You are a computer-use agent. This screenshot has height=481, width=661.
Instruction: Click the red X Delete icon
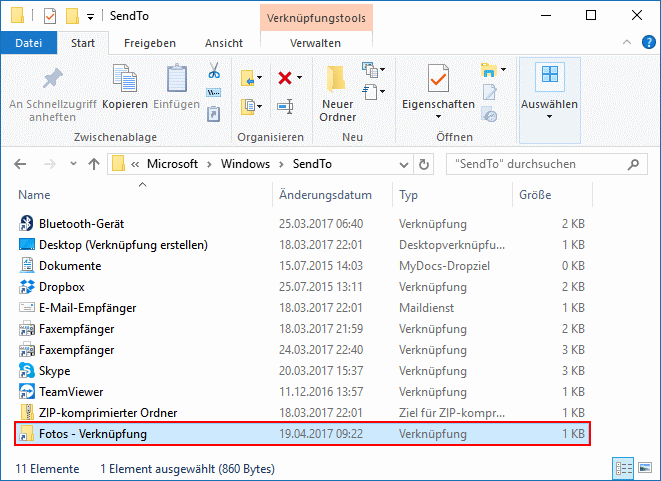click(285, 78)
